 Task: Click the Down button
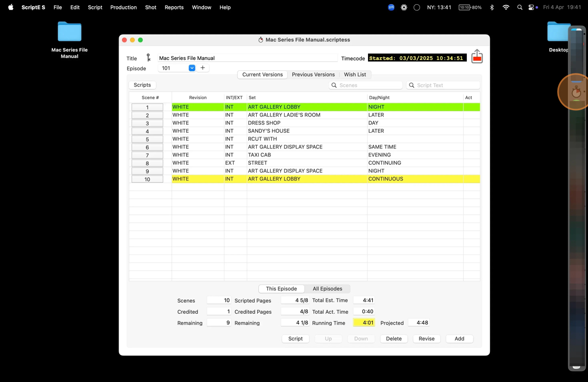361,338
